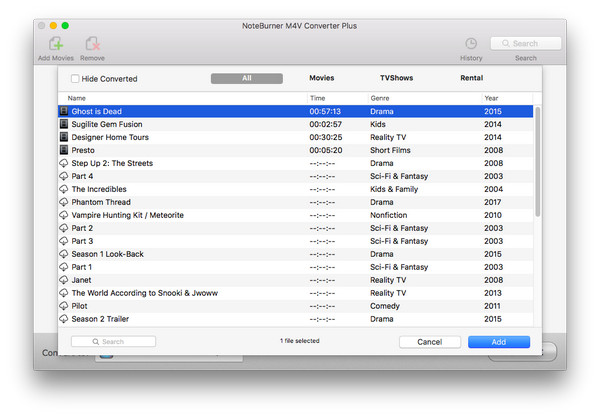Tick the Hide Converted checkbox

75,79
